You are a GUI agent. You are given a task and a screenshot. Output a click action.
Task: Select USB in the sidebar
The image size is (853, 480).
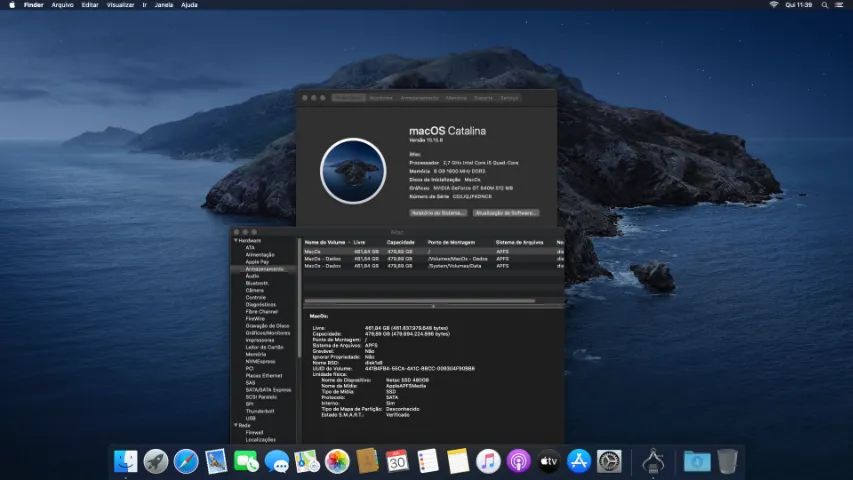[x=250, y=419]
